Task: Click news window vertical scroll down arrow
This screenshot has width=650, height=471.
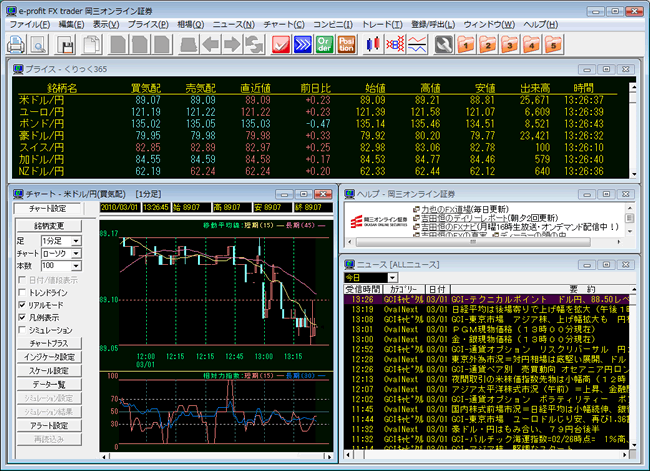Action: [x=633, y=445]
